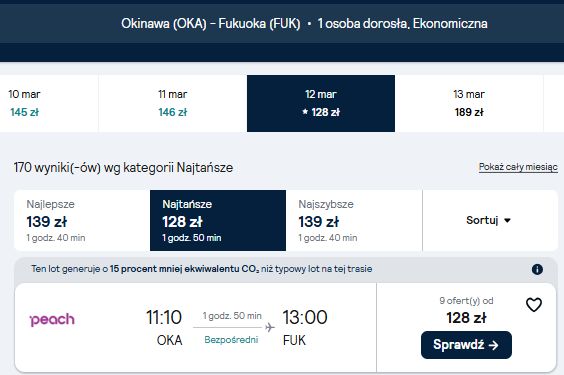Screen dimensions: 564x375
Task: Select the Najlepsze tab
Action: (x=82, y=220)
